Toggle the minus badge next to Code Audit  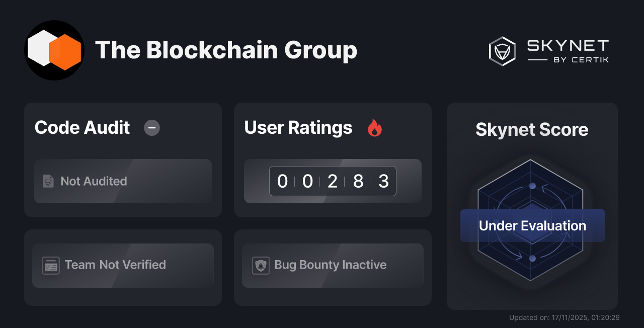151,128
